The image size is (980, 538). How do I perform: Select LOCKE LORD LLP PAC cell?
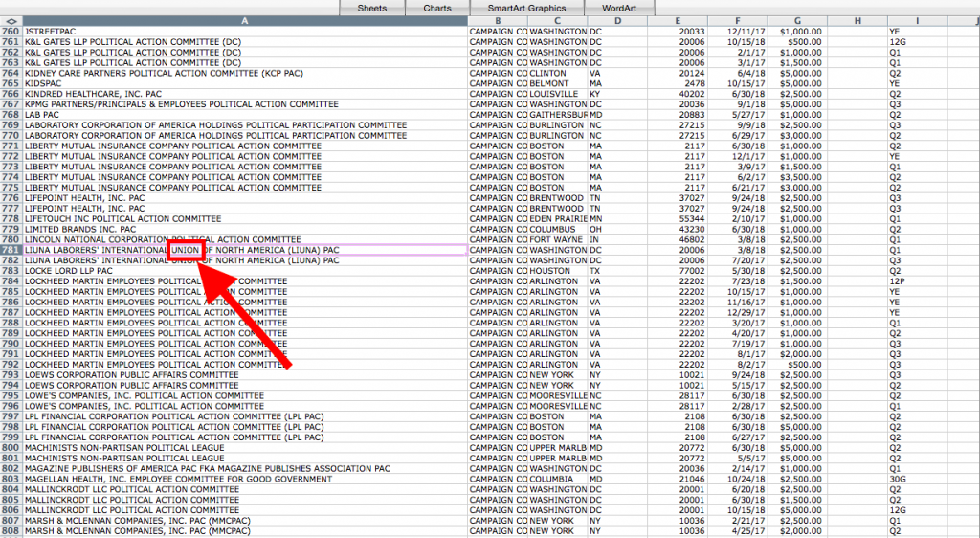(x=245, y=271)
